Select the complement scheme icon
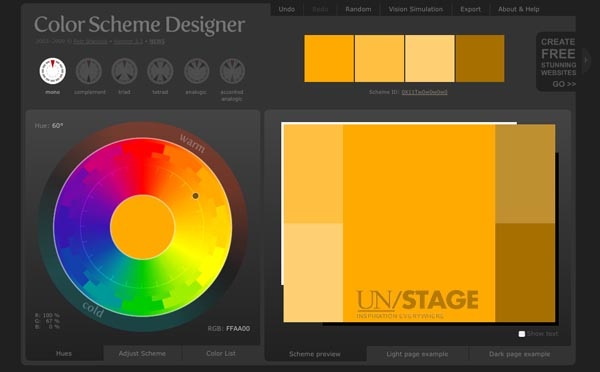Screen dimensions: 600x372 tap(89, 71)
